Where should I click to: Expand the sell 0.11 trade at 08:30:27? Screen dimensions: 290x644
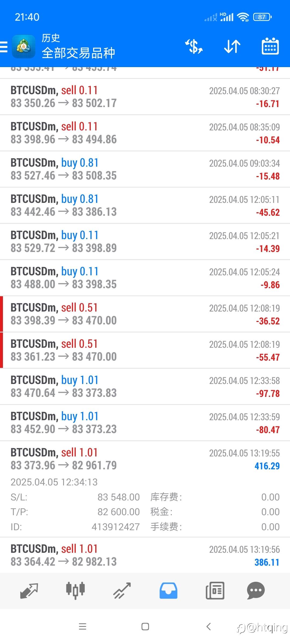coord(145,97)
